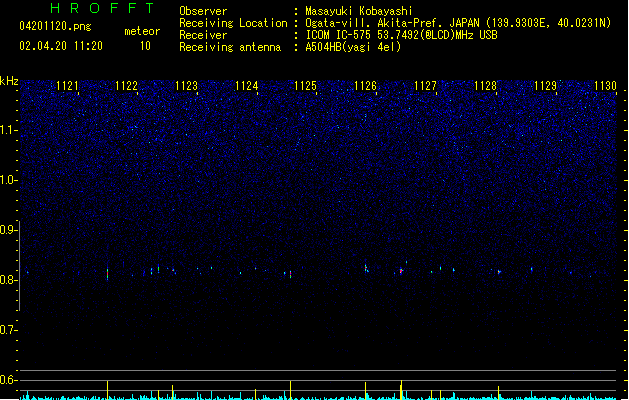Click the 1129 time axis marker
This screenshot has width=629, height=400.
coord(546,86)
